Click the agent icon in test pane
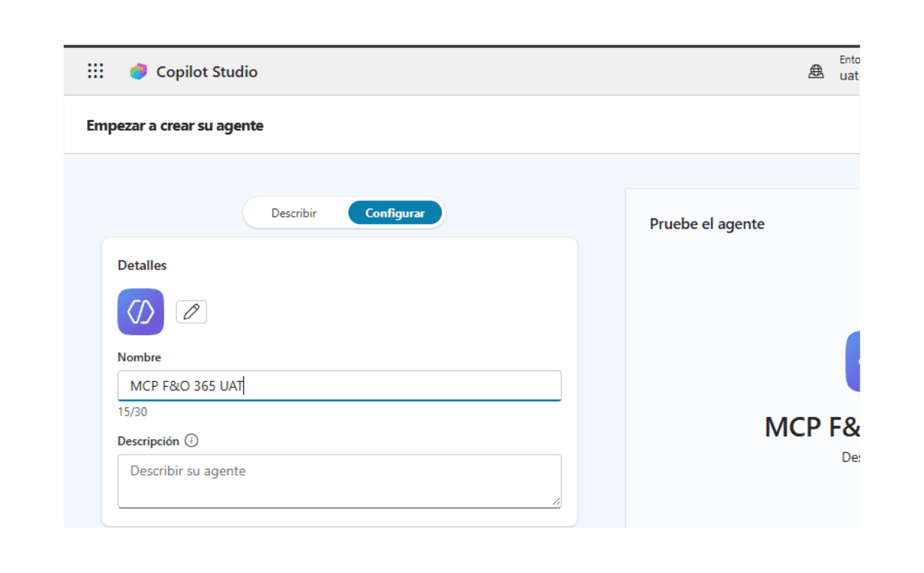 point(853,361)
